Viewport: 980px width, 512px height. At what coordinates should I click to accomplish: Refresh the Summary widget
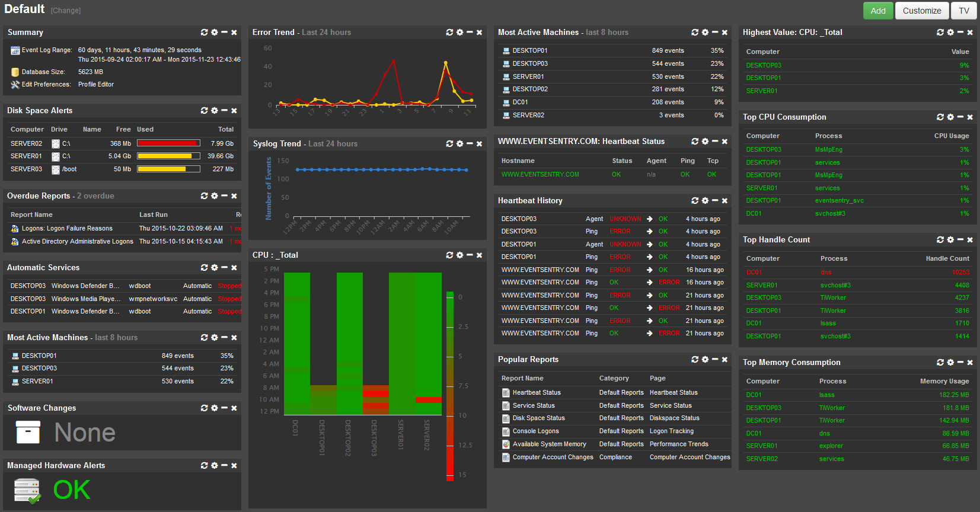pos(204,33)
